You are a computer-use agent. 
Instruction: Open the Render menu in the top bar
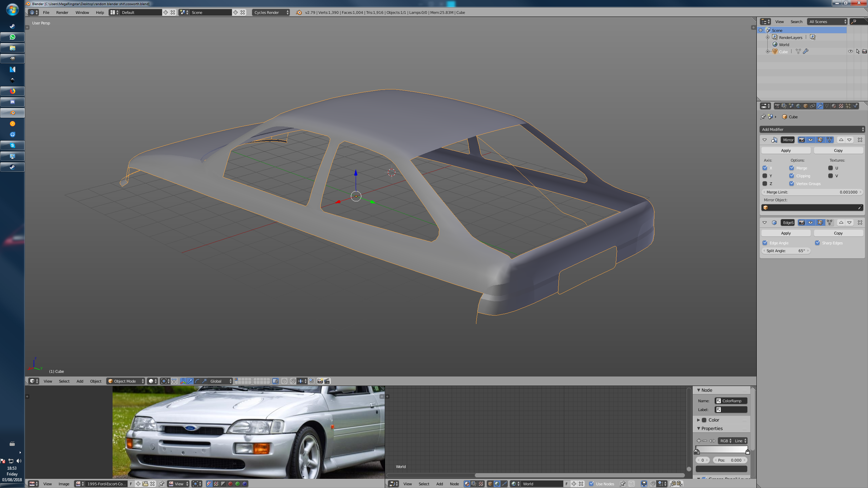pyautogui.click(x=62, y=13)
